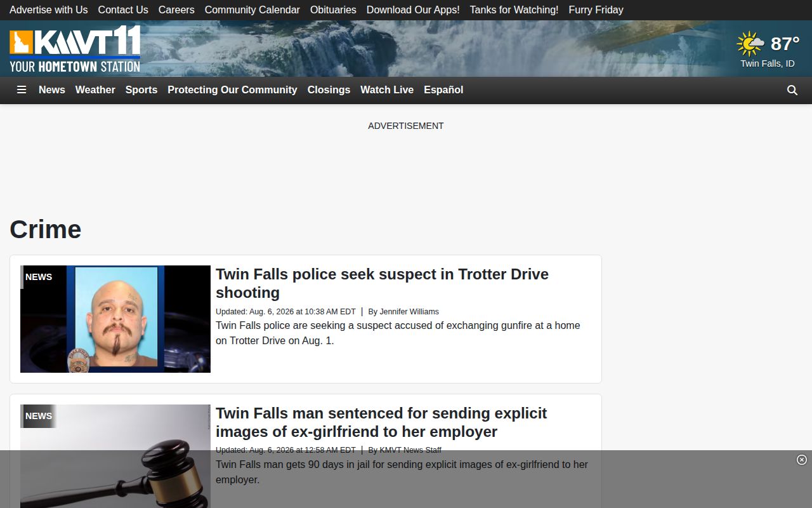Click the Crime page heading
812x508 pixels.
46,229
